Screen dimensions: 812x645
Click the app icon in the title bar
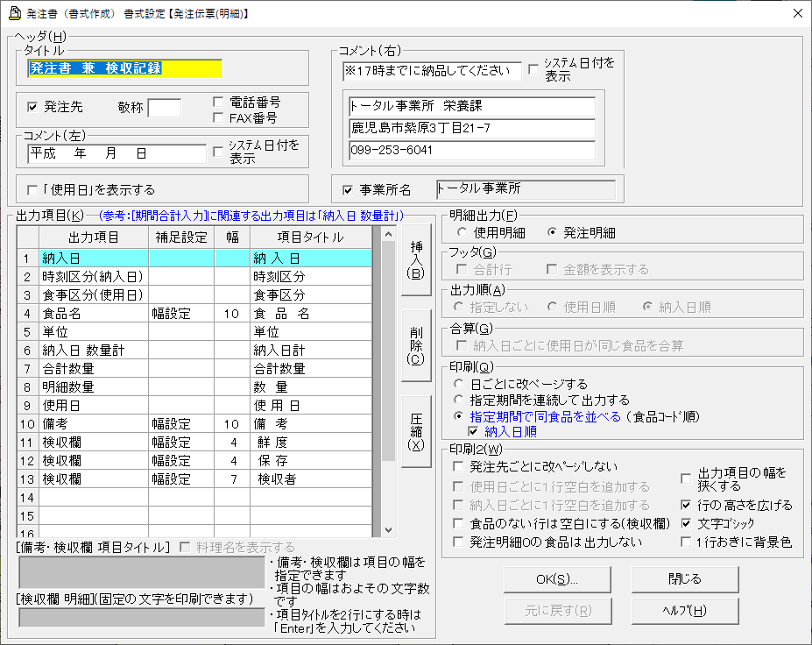coord(15,13)
